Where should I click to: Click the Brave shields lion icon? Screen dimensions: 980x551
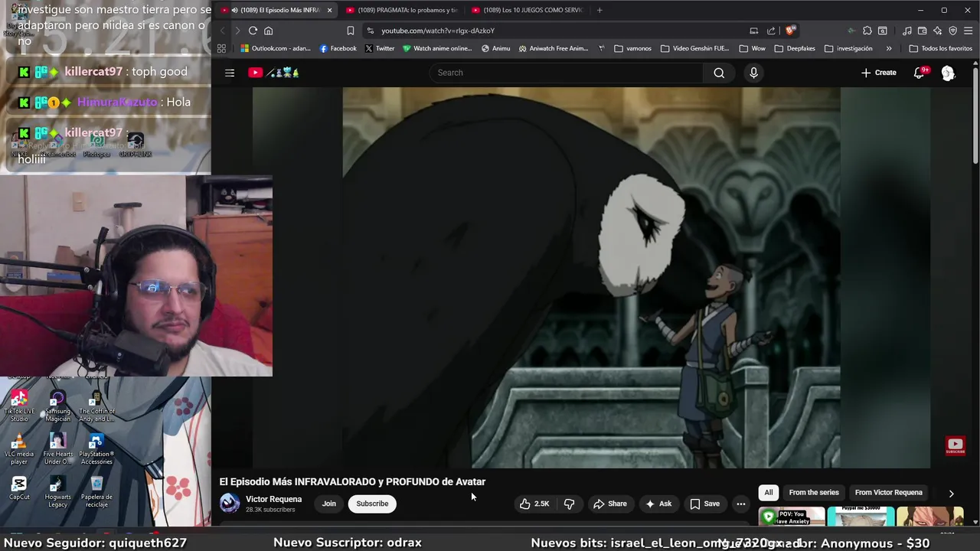click(x=790, y=31)
